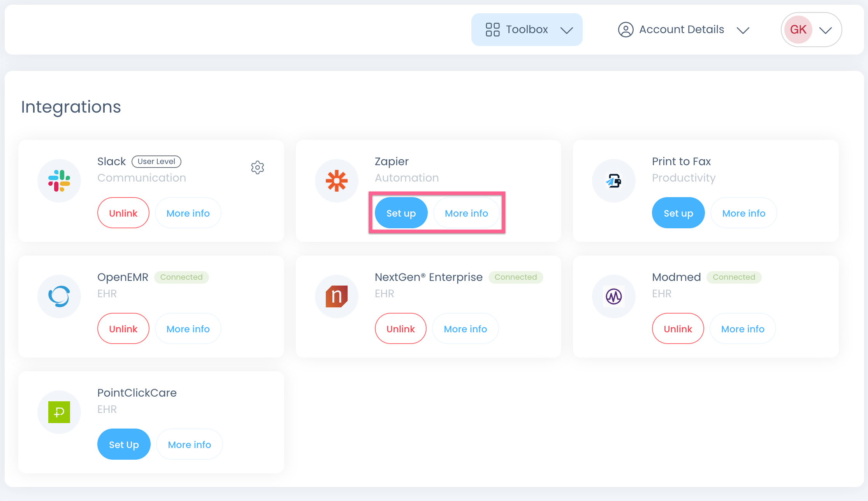Expand the Toolbox dropdown

[567, 29]
